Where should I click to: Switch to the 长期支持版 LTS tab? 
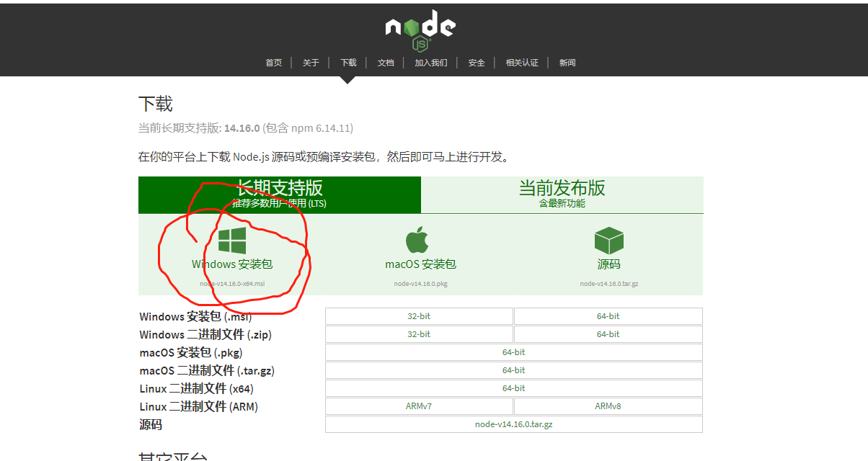[x=280, y=194]
